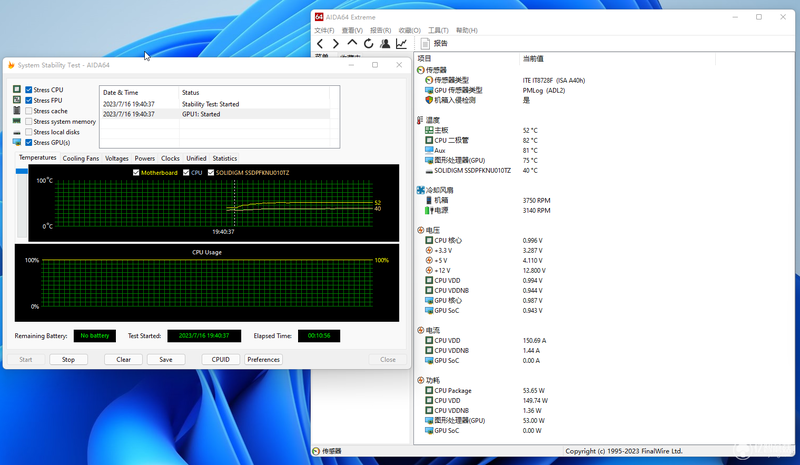This screenshot has width=800, height=465.
Task: Click the 电压 voltage section icon
Action: pos(420,230)
